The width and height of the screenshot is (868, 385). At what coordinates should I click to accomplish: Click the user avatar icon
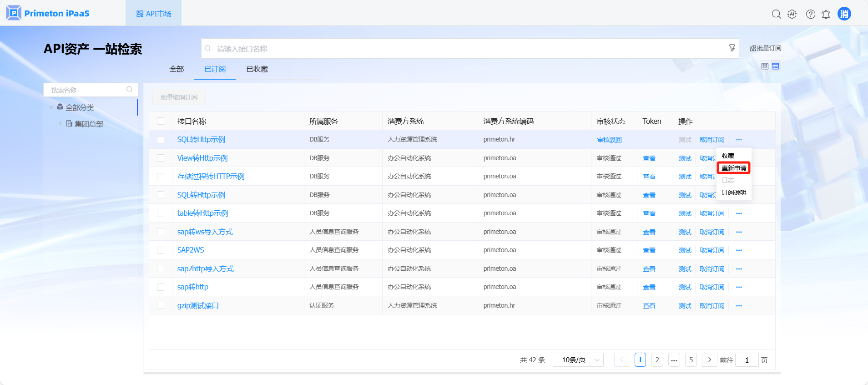(x=844, y=14)
